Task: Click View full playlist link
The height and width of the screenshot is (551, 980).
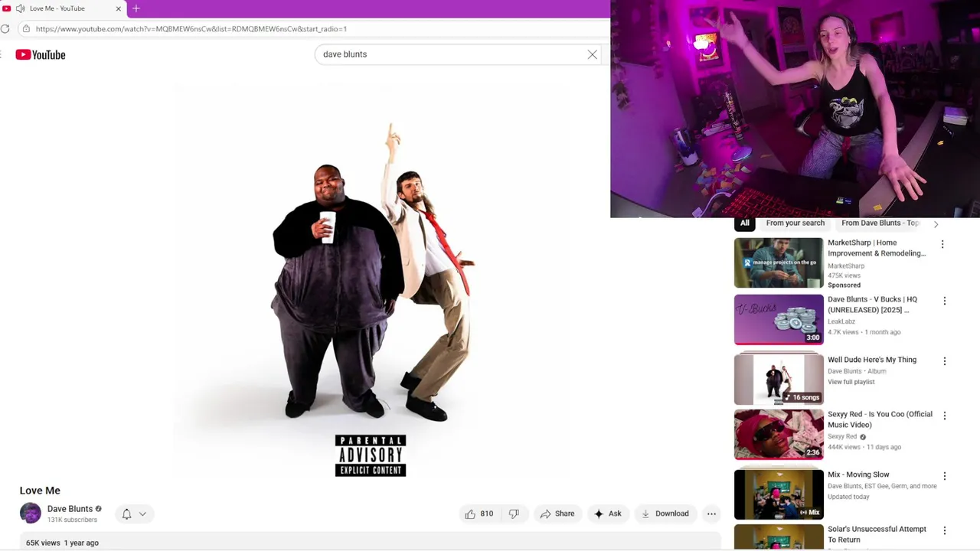Action: pos(851,382)
